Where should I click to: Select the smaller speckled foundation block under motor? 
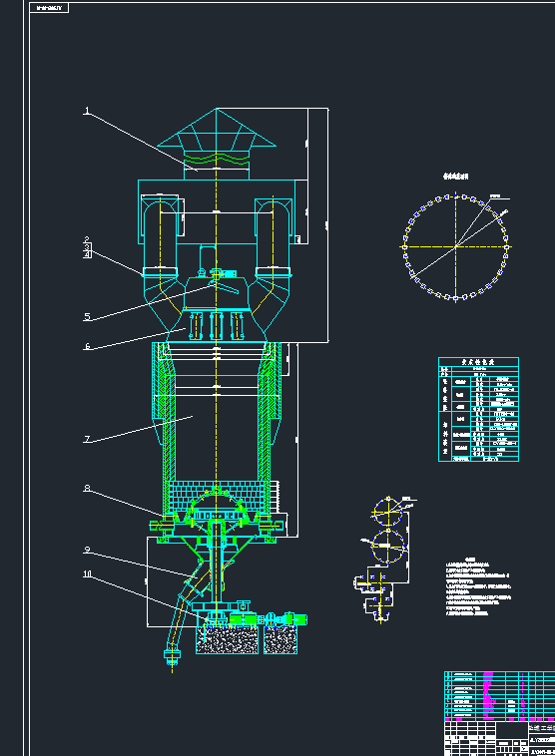[280, 640]
